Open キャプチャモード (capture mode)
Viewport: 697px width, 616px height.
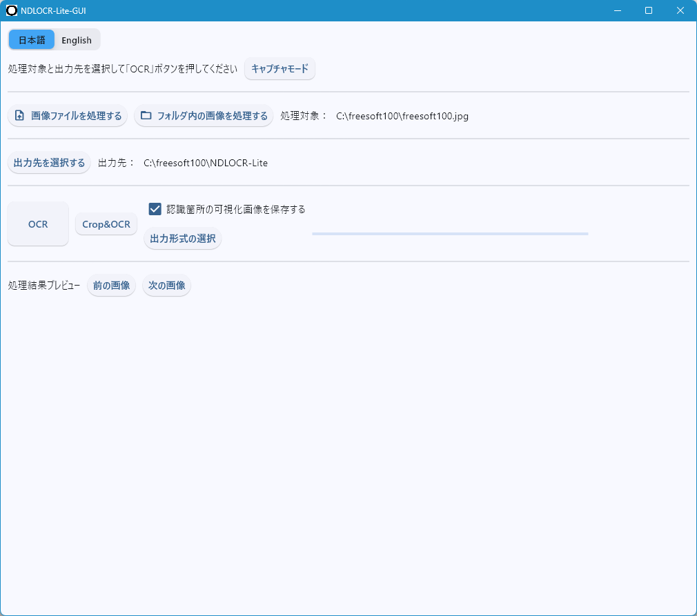point(279,69)
